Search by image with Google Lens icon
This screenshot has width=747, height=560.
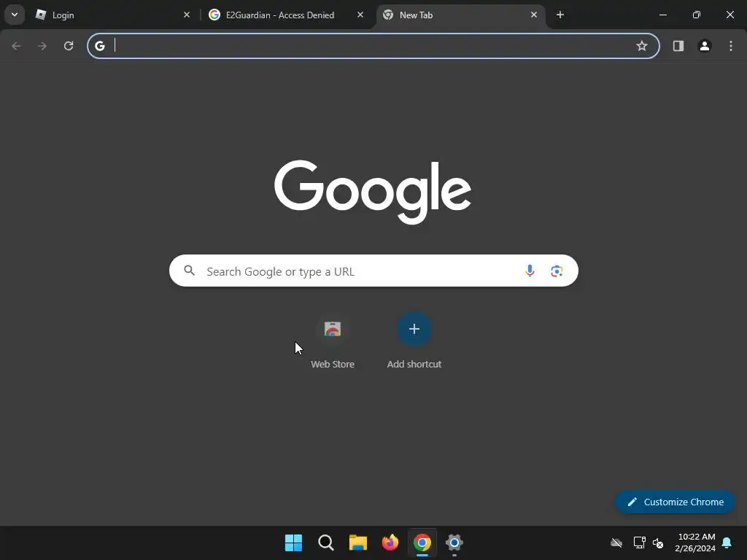(557, 271)
